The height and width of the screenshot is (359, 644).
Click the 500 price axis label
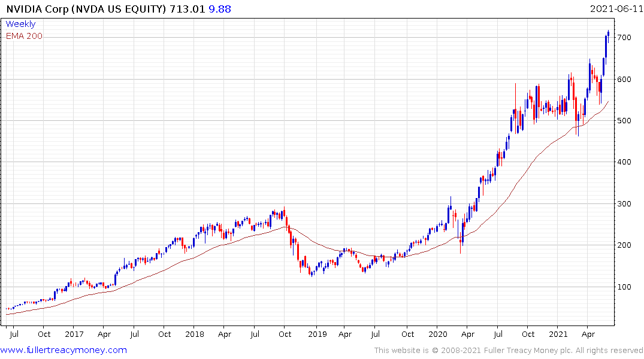(624, 121)
